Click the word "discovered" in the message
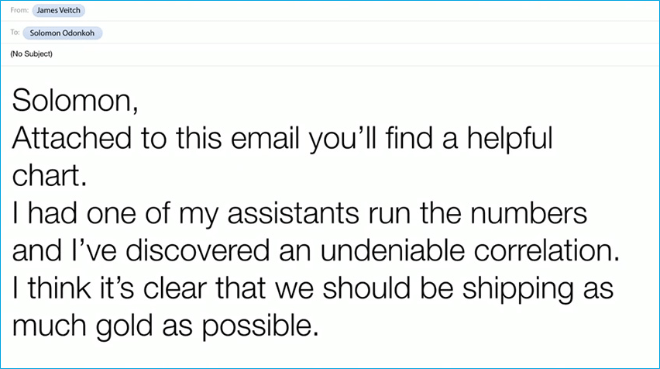Screen dimensions: 660x369 pyautogui.click(x=197, y=250)
